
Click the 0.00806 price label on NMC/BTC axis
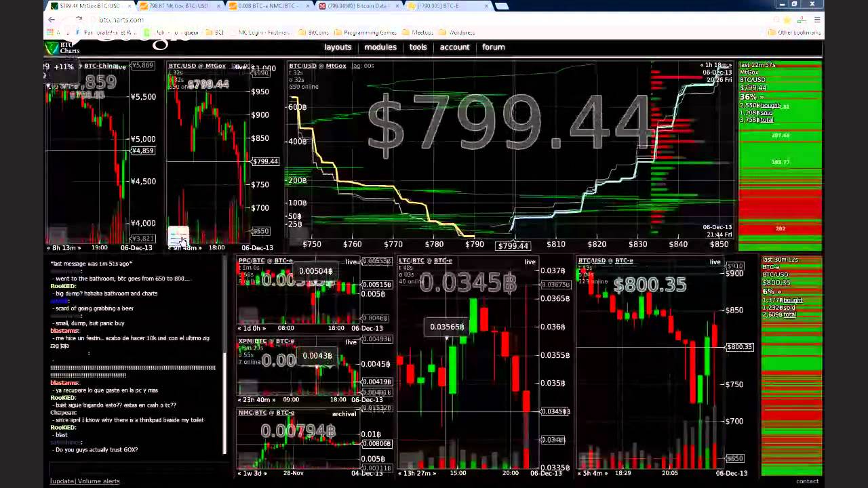click(378, 444)
